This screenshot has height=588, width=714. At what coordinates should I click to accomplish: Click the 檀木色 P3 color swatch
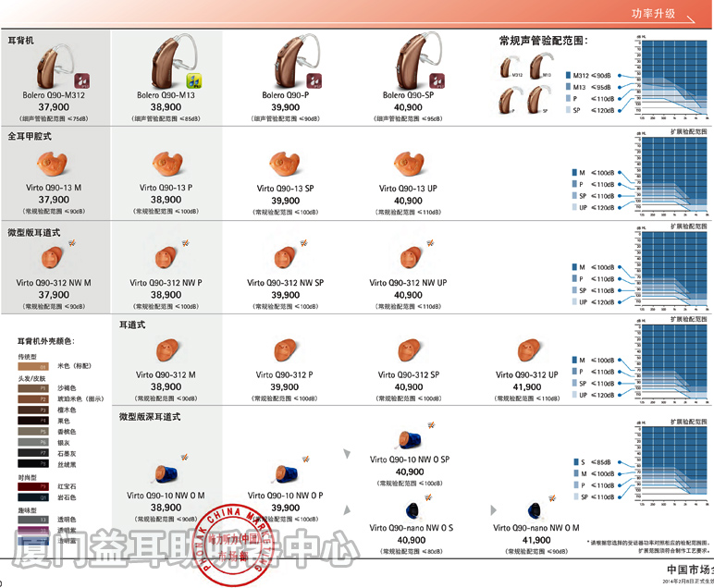(33, 410)
